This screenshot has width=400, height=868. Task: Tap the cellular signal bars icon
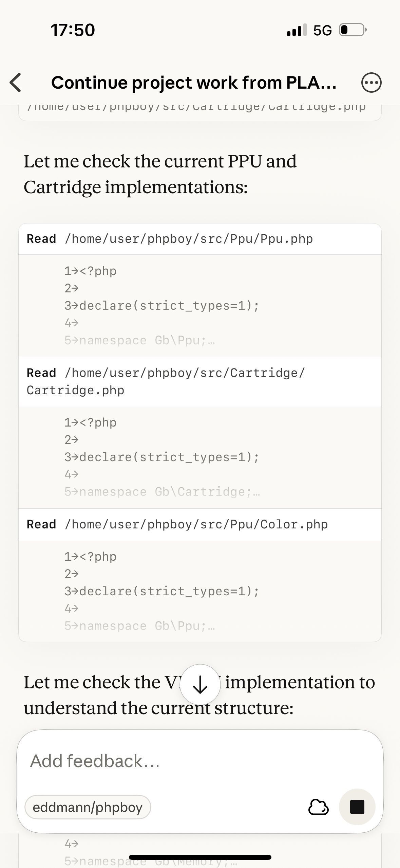click(297, 30)
